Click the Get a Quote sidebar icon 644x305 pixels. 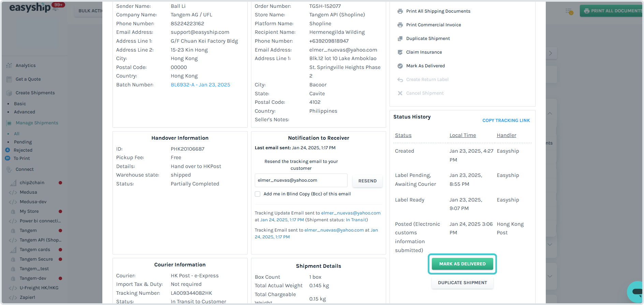[9, 79]
